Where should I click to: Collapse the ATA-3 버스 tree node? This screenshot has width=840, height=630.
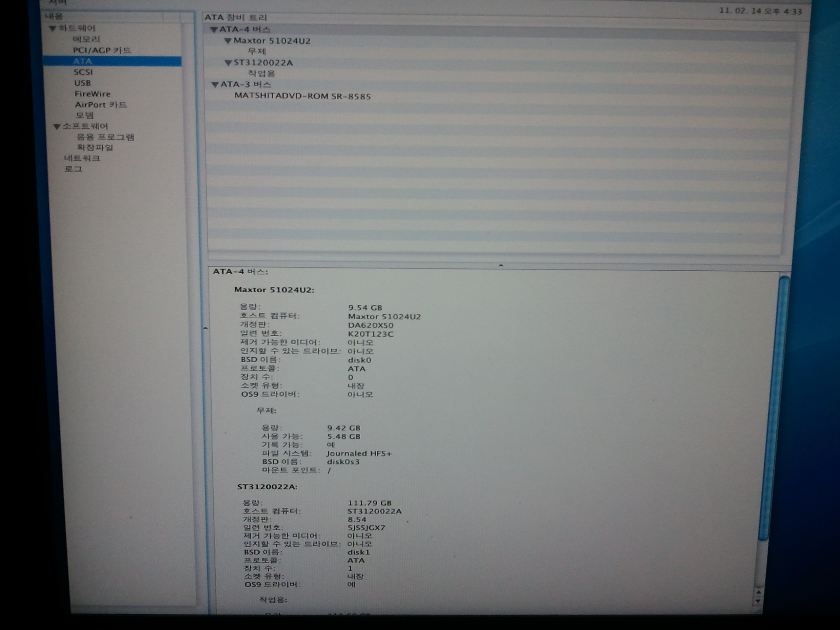tap(215, 85)
